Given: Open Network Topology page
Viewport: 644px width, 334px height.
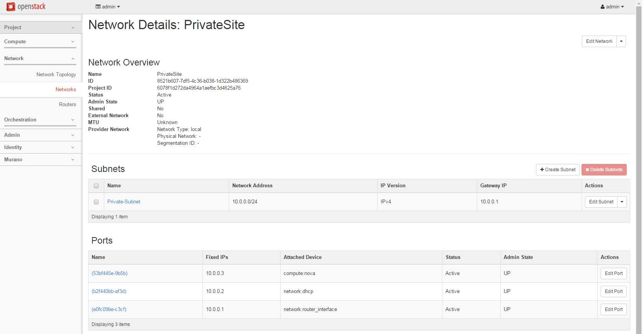Looking at the screenshot, I should [56, 75].
